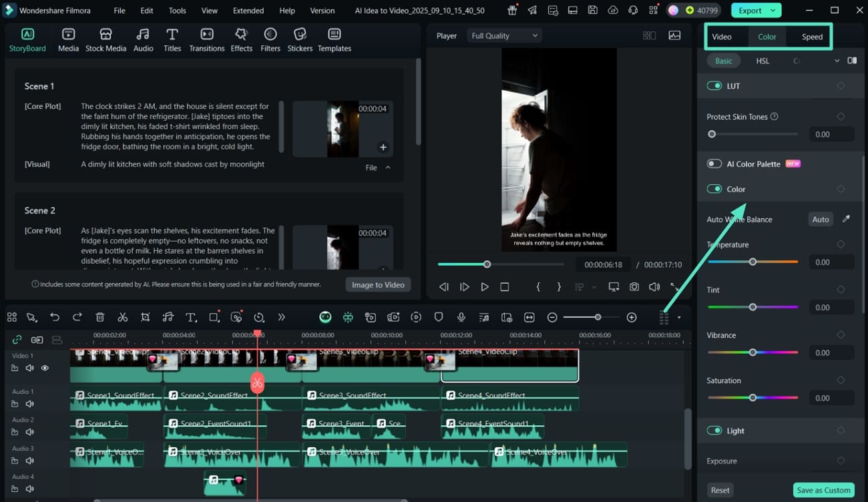Toggle the LUT switch off
The height and width of the screenshot is (502, 868).
tap(714, 85)
